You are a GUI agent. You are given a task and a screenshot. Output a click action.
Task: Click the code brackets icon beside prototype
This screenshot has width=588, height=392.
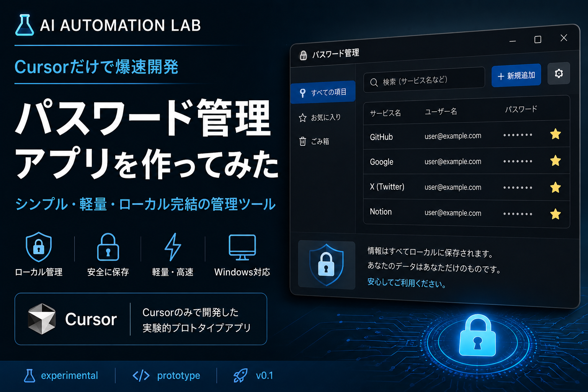pos(141,376)
